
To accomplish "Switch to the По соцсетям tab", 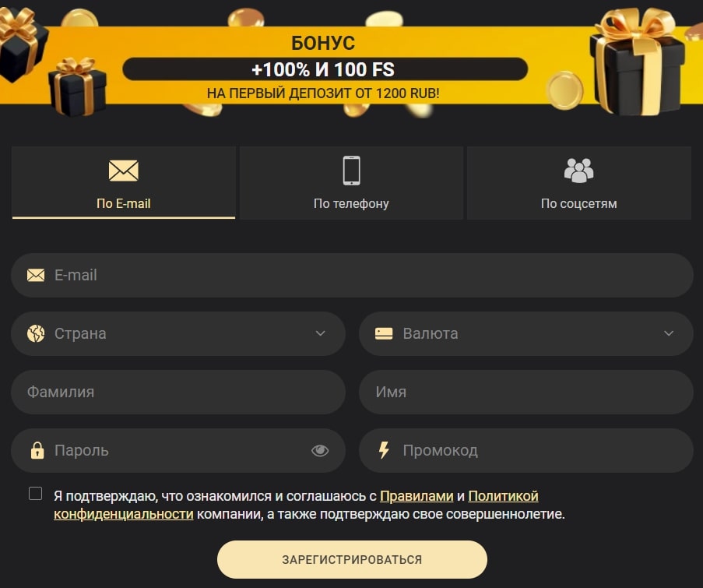I will (578, 182).
